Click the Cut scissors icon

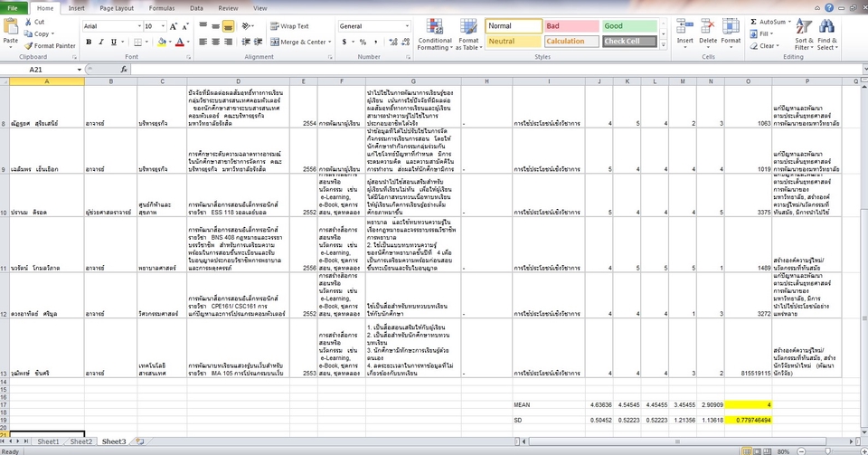pos(28,22)
